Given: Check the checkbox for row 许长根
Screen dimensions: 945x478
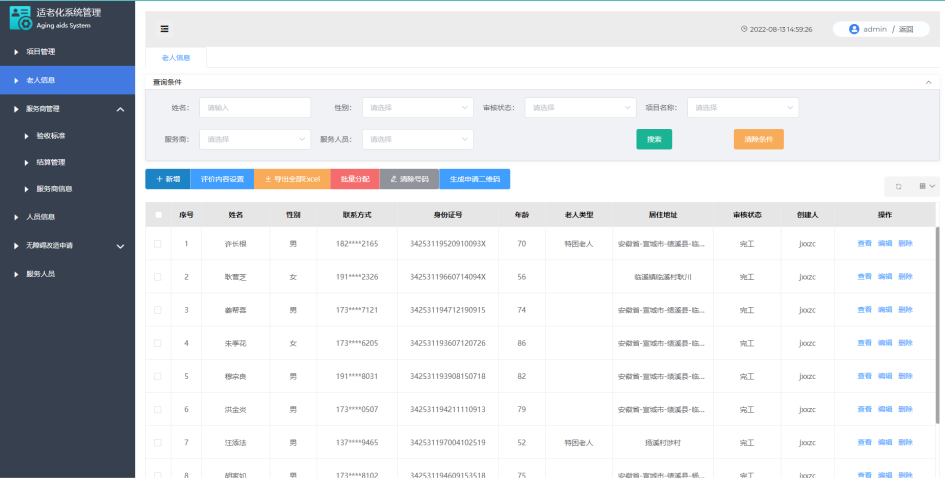Looking at the screenshot, I should 158,243.
